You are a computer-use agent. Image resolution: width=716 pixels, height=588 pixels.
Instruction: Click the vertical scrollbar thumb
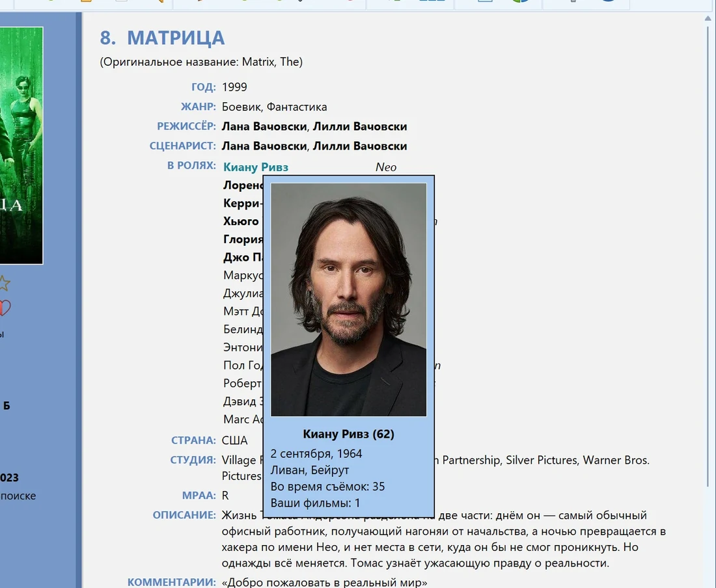(x=708, y=256)
